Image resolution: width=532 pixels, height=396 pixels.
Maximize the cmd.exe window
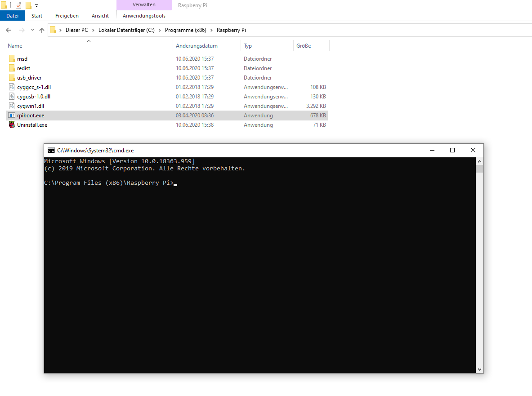click(452, 150)
